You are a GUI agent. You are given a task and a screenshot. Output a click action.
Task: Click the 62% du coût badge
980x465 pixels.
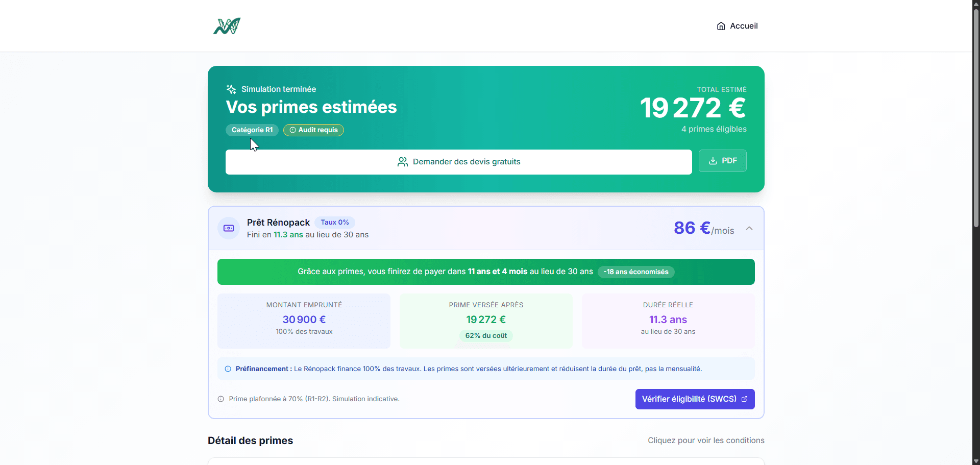pyautogui.click(x=486, y=336)
